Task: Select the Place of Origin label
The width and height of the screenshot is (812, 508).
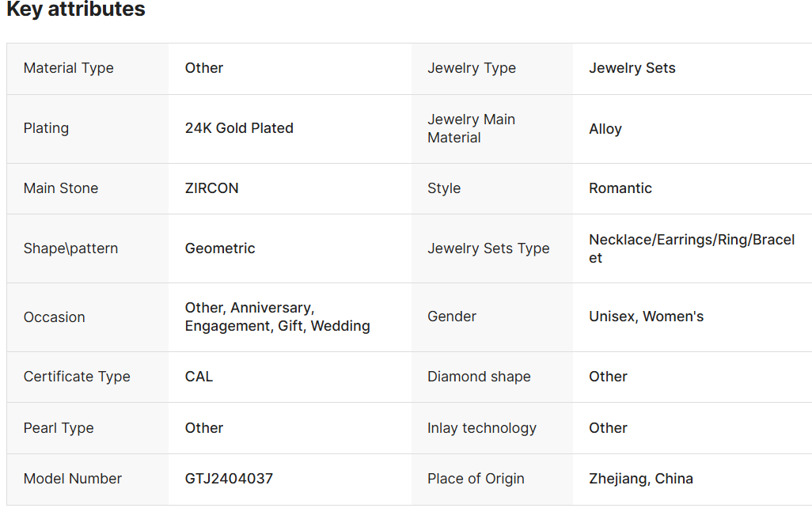Action: click(x=476, y=479)
